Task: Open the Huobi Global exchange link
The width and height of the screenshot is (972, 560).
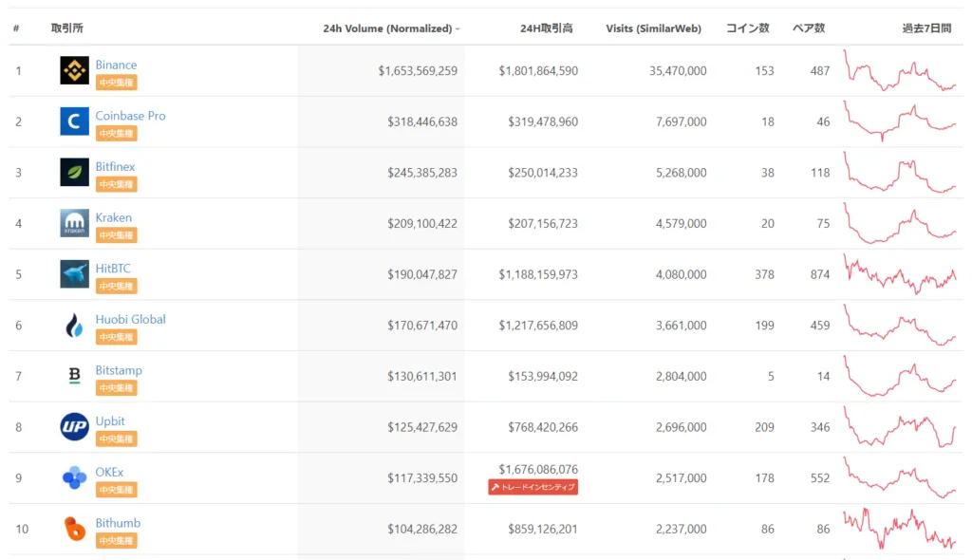Action: [x=130, y=319]
